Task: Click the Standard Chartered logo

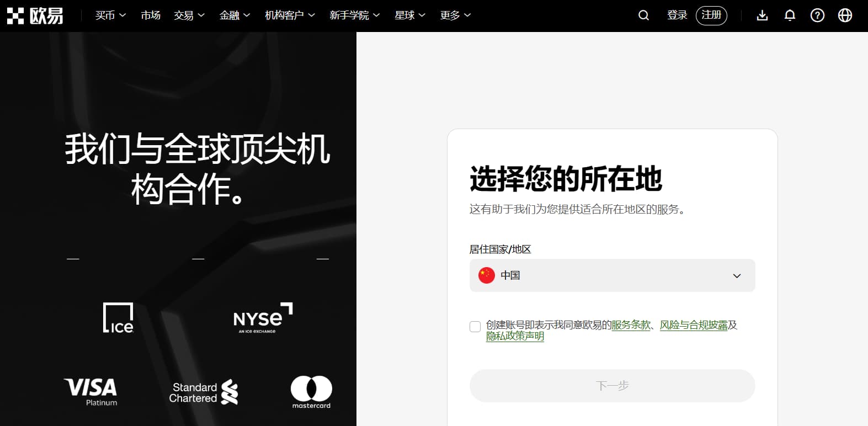Action: tap(204, 392)
